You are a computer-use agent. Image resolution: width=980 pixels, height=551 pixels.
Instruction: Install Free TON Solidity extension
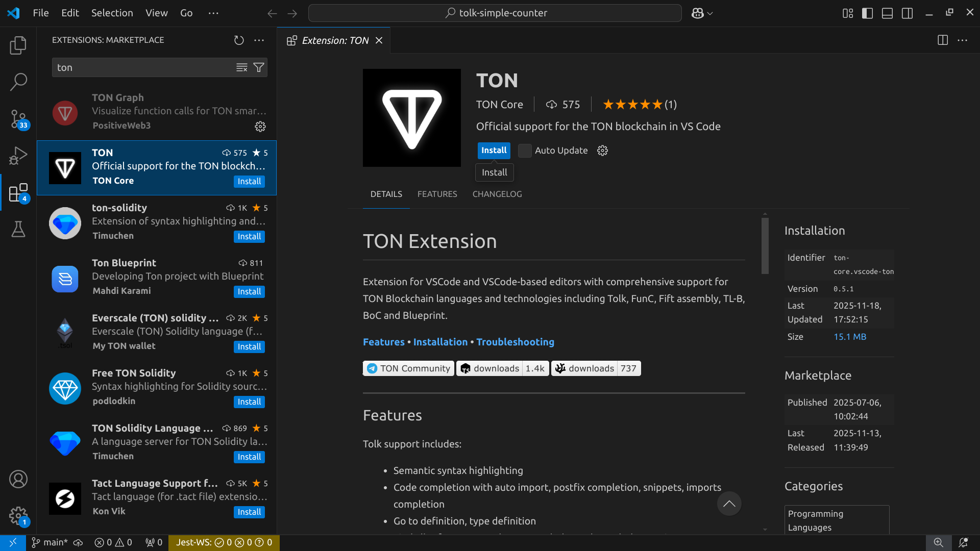tap(249, 402)
